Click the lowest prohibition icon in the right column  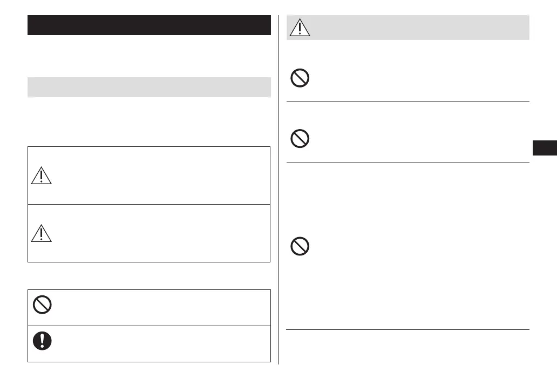(x=300, y=247)
